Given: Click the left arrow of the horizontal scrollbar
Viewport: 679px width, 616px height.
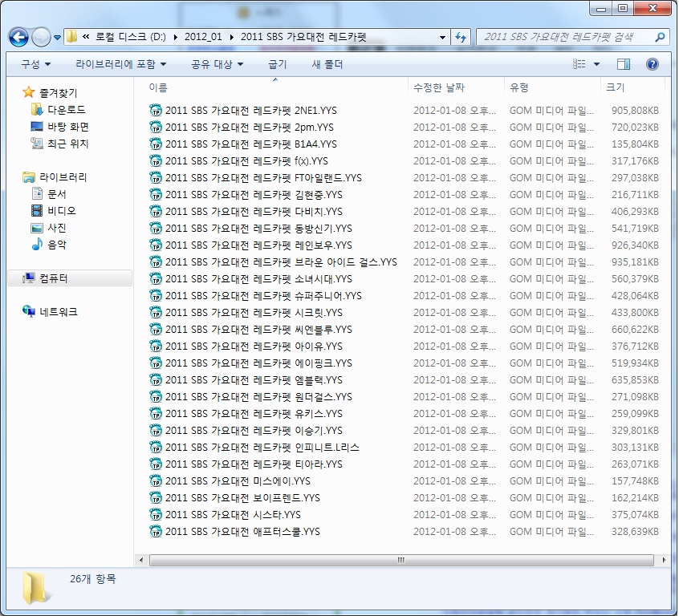Looking at the screenshot, I should coord(141,560).
